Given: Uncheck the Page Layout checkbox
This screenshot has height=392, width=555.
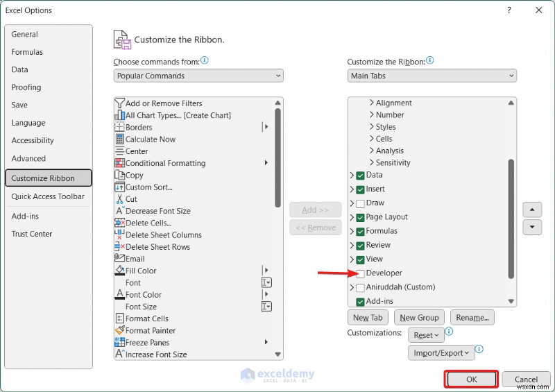Looking at the screenshot, I should [360, 217].
